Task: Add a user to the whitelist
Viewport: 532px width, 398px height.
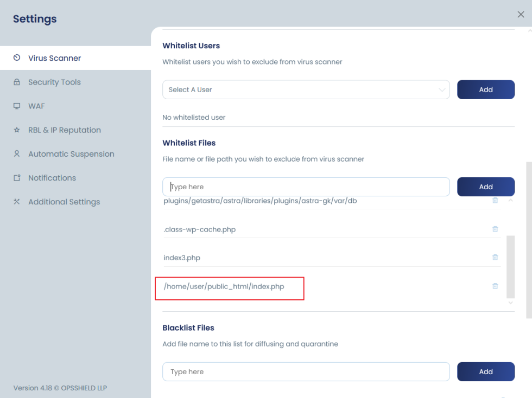Action: point(485,89)
